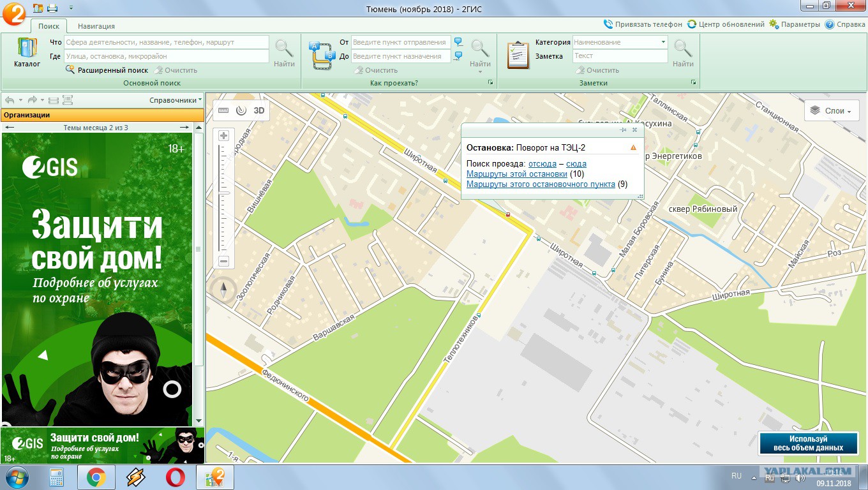Viewport: 868px width, 490px height.
Task: Open Маршруты этой остановки link
Action: (517, 174)
